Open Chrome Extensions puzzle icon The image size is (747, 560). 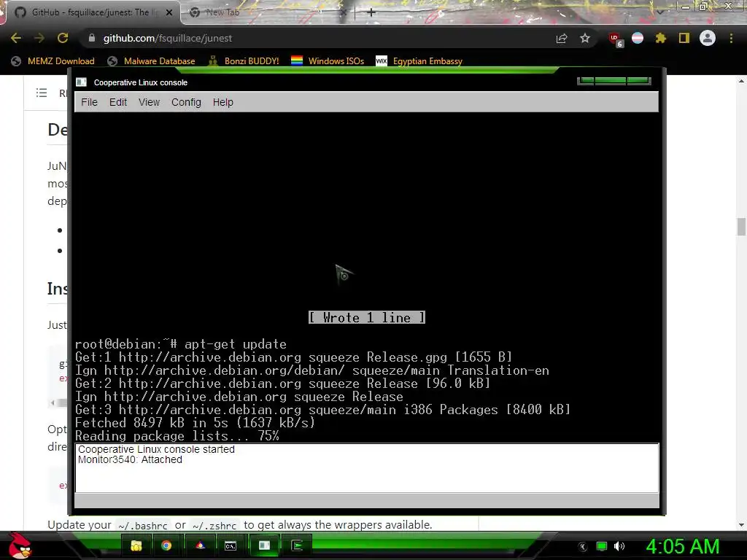coord(661,38)
